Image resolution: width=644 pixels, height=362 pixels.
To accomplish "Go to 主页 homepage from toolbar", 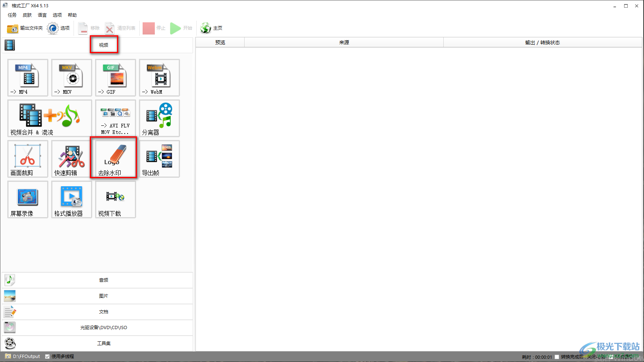I will [x=211, y=28].
